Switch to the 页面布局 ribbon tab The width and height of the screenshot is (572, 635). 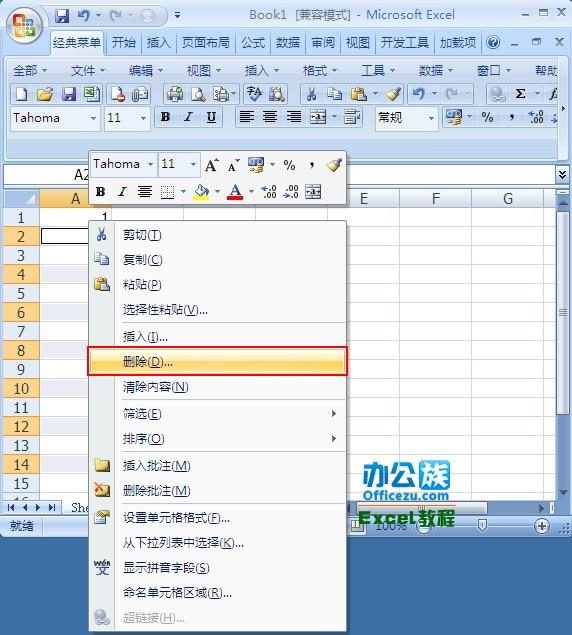[x=205, y=43]
